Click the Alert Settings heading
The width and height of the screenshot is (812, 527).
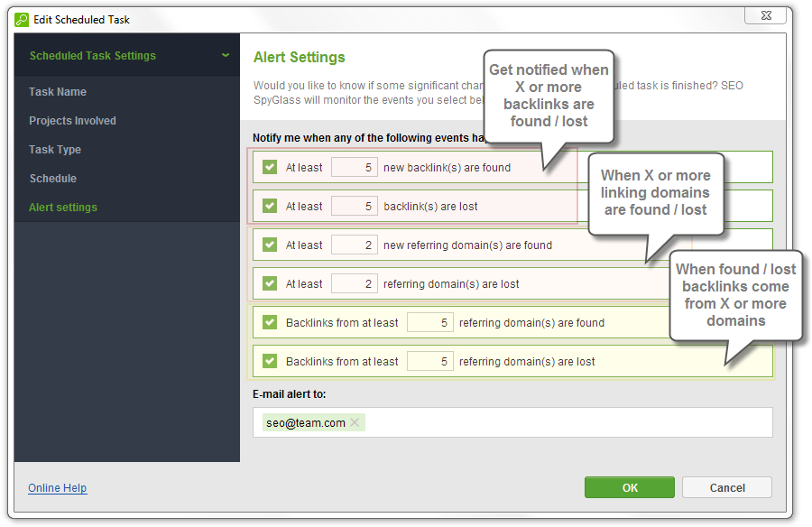click(x=299, y=57)
